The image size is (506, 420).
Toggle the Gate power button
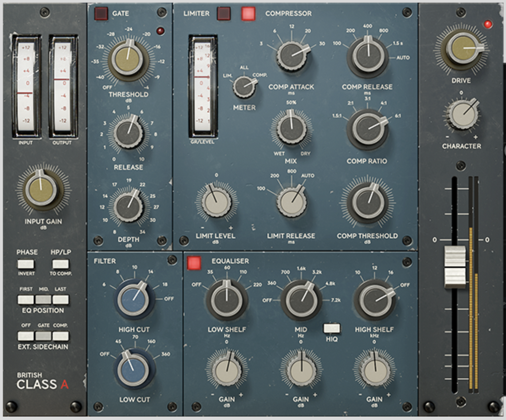click(x=101, y=14)
